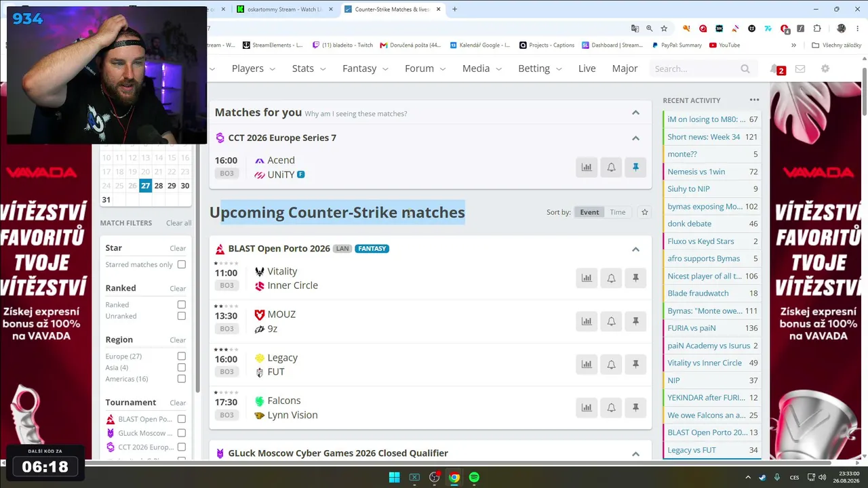Open Recent Activity three-dots menu

click(754, 100)
